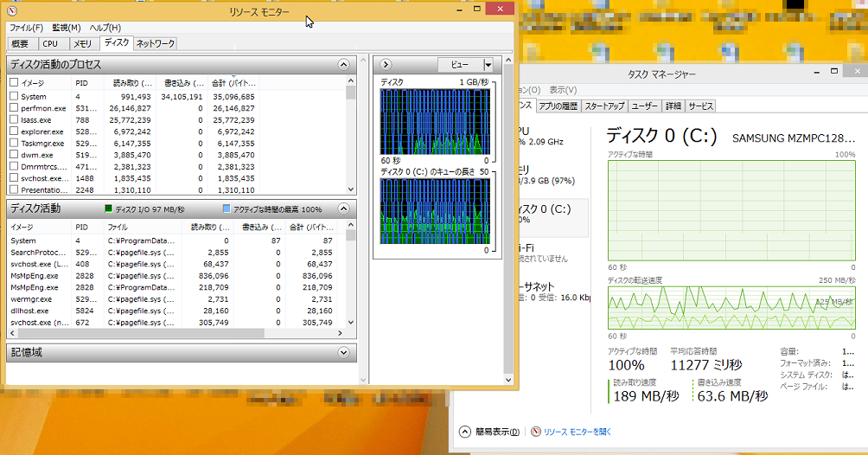Check the Dmrmtrcs process checkbox
868x455 pixels.
(x=14, y=166)
